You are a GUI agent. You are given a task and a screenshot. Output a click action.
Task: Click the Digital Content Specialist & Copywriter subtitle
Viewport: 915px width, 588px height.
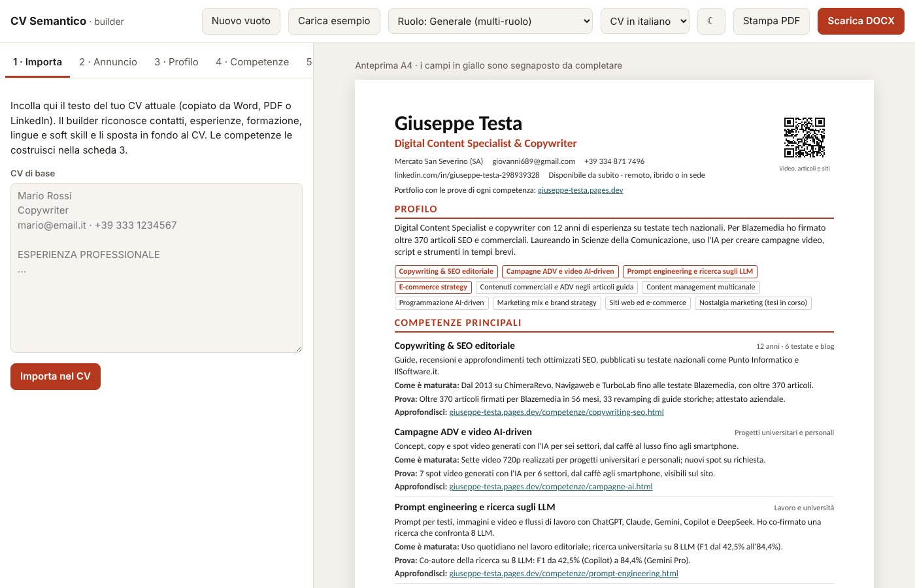tap(486, 144)
